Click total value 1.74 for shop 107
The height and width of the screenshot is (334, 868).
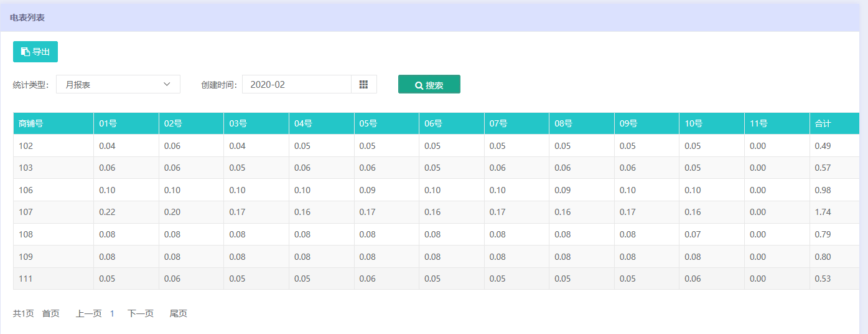(x=823, y=212)
